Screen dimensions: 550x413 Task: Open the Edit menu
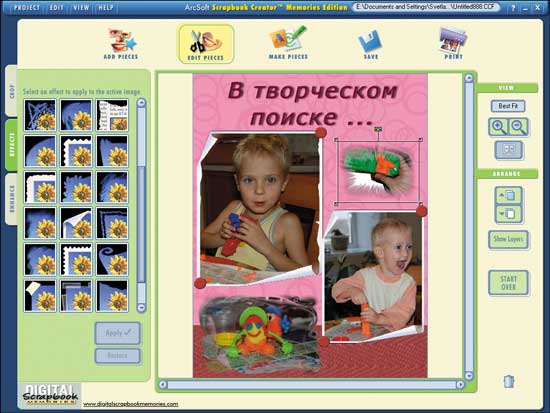click(x=56, y=7)
